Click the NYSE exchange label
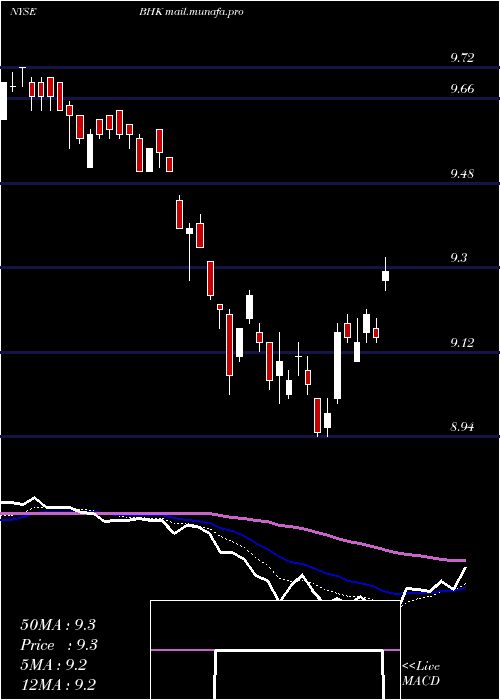 pos(23,12)
